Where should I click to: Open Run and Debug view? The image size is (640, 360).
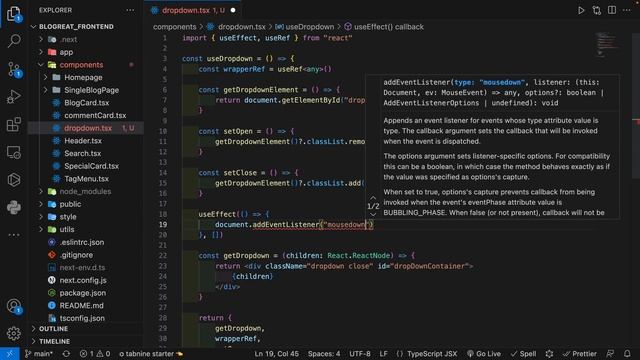click(x=13, y=97)
